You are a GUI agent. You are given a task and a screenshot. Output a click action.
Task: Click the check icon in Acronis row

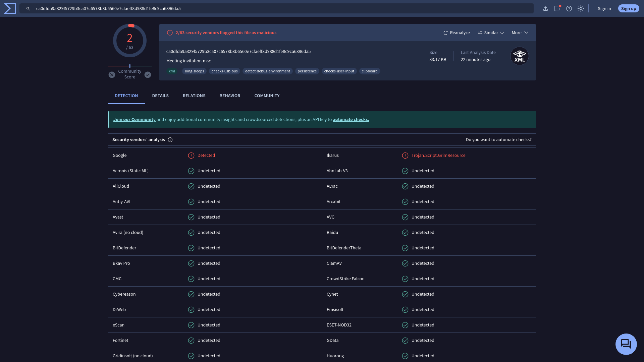coord(191,171)
